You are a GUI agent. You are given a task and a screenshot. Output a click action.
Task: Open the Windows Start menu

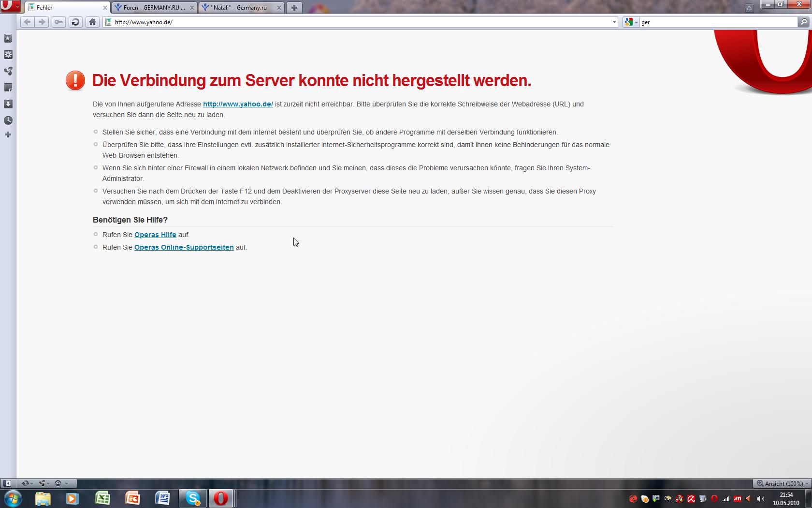point(13,498)
